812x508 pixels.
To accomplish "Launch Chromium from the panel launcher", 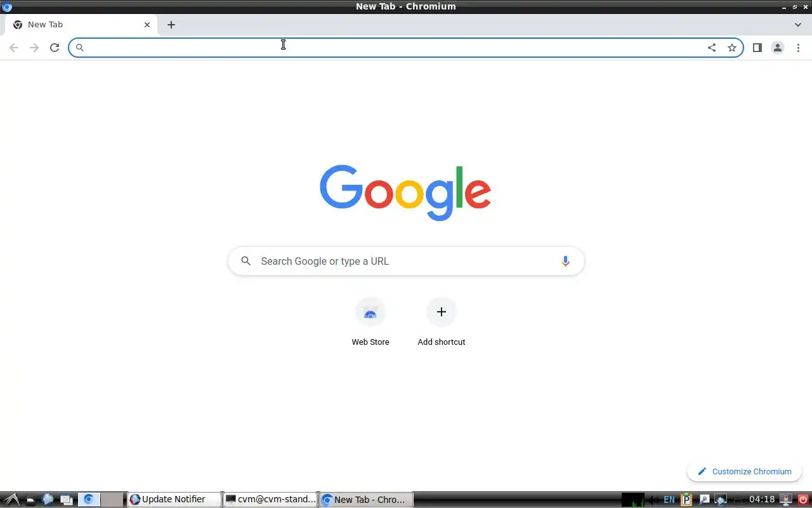I will (x=89, y=499).
